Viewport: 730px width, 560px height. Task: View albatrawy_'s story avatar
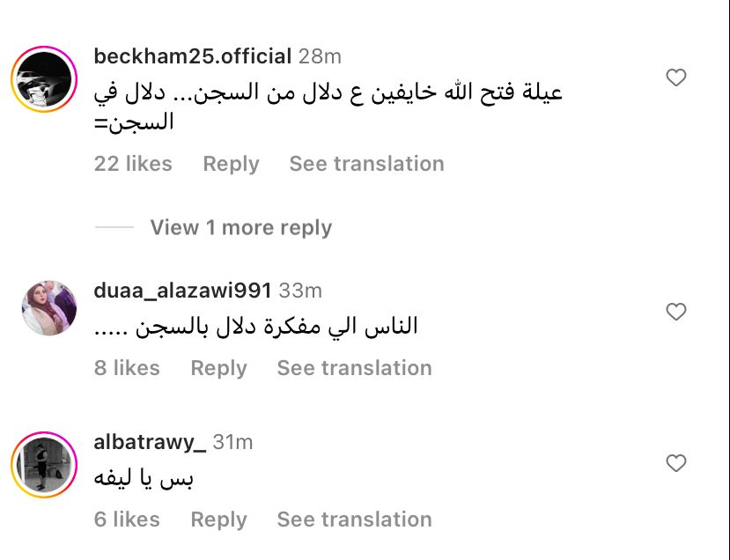click(44, 464)
